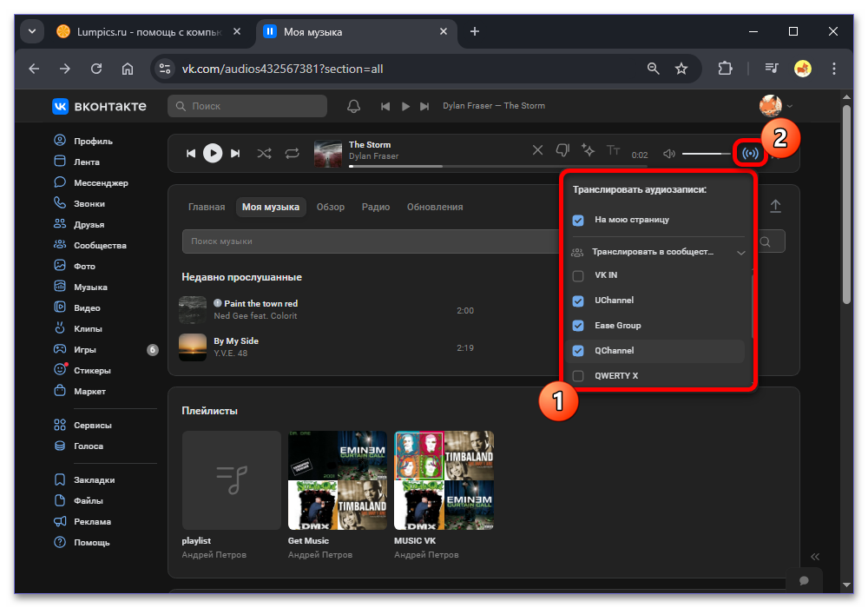The image size is (868, 608).
Task: Open browser tab list dropdown
Action: [x=32, y=31]
